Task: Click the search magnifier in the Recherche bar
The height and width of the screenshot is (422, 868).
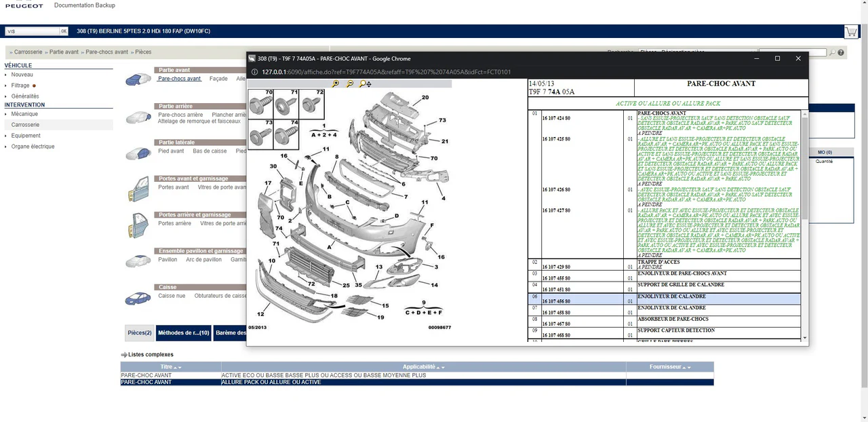Action: pyautogui.click(x=832, y=52)
